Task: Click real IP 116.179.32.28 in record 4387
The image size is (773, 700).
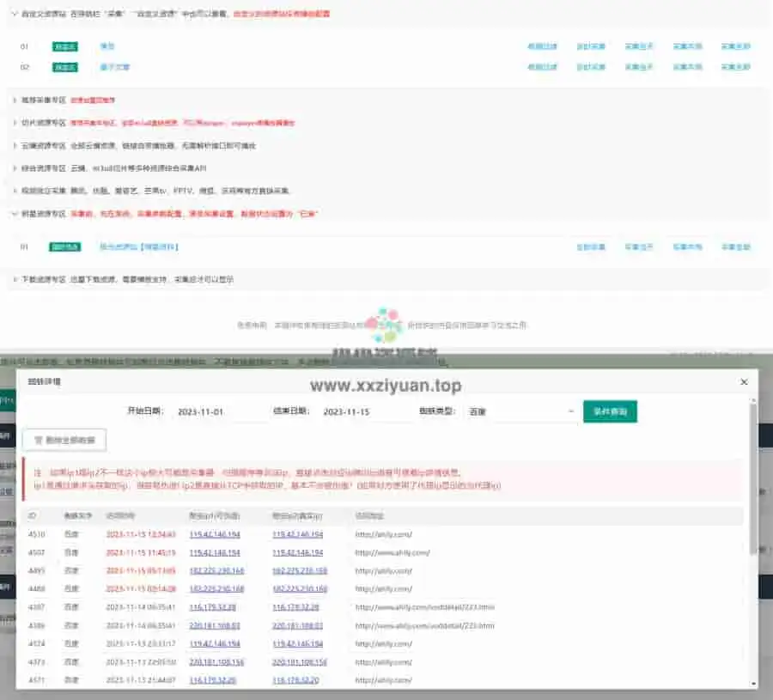Action: 297,607
